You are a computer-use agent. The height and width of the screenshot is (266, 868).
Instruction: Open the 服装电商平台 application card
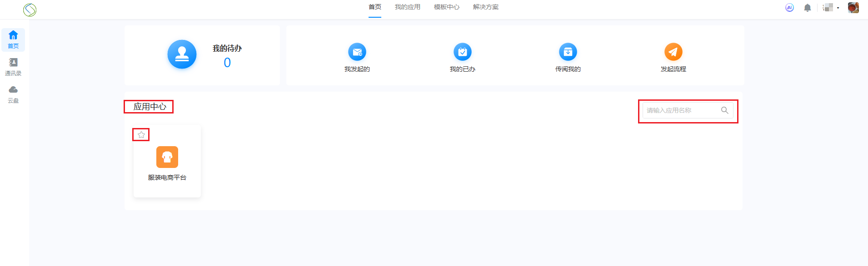click(x=167, y=162)
